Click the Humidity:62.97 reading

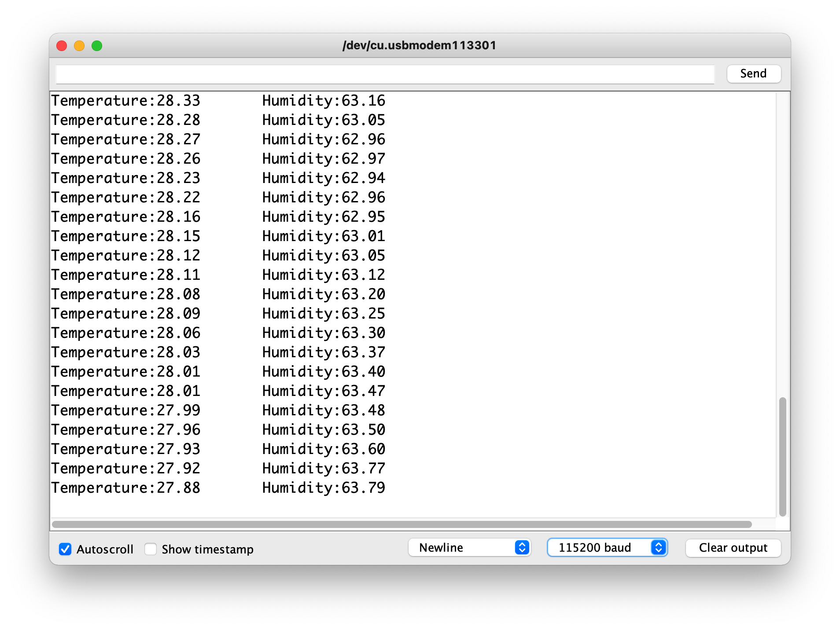324,159
